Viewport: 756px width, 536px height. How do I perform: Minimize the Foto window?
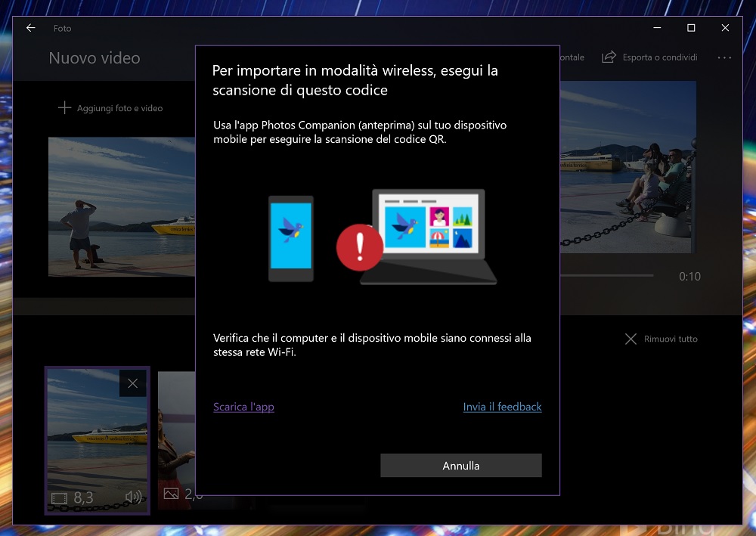[657, 28]
